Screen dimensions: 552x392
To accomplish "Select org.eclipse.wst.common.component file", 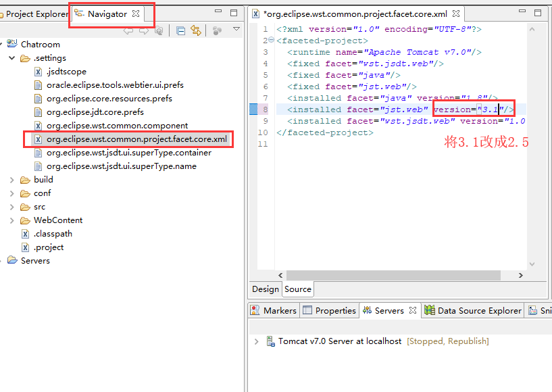I will (x=118, y=126).
